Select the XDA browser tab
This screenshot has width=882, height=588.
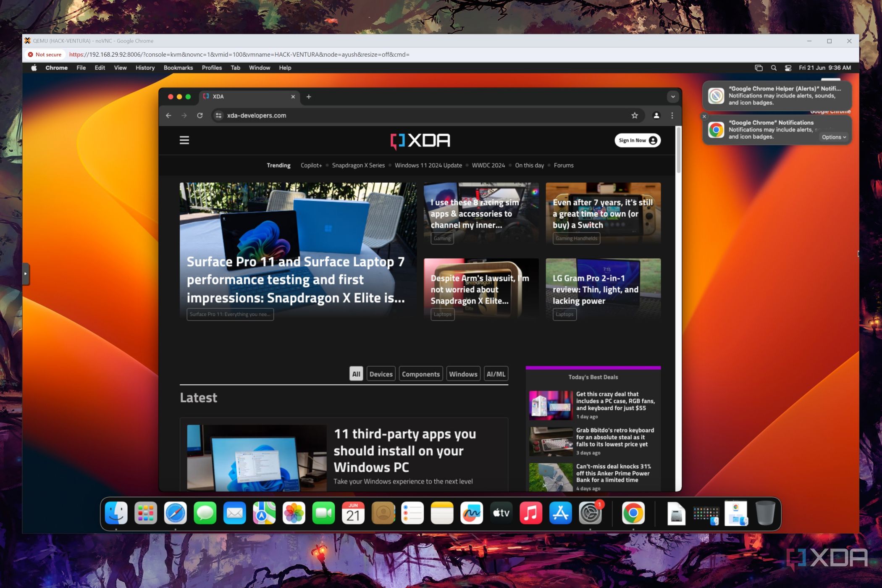[249, 97]
